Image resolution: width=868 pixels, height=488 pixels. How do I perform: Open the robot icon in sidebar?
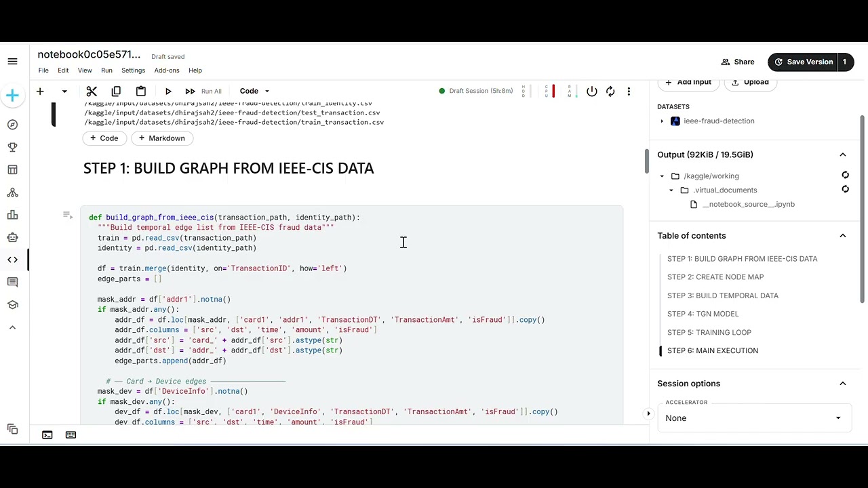click(12, 237)
